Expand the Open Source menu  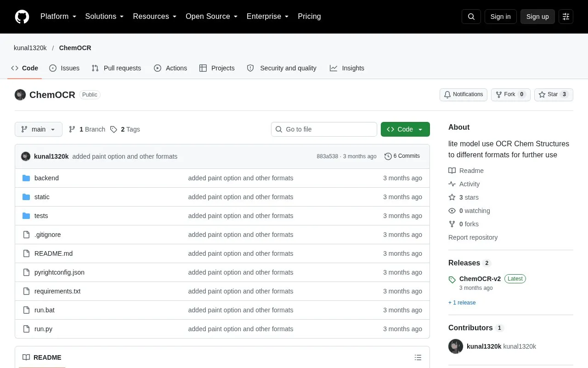[212, 17]
